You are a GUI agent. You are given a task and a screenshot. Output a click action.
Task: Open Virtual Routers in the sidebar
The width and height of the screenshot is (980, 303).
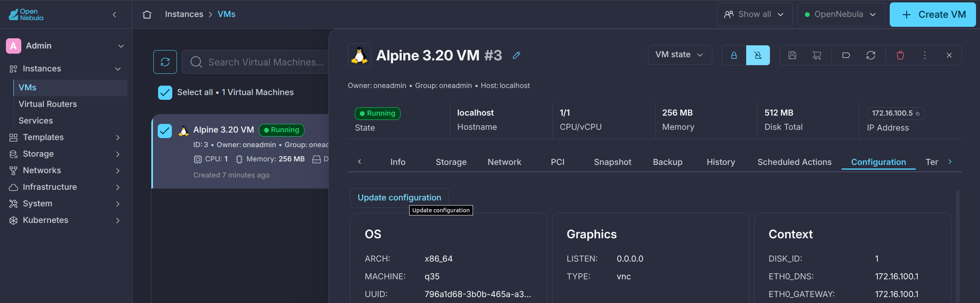click(x=48, y=104)
